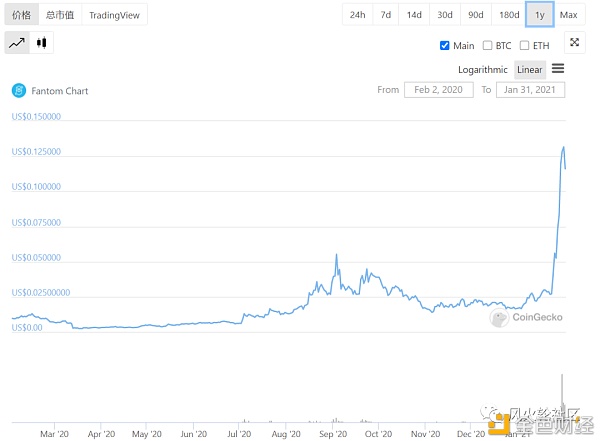Select Linear scale option
The width and height of the screenshot is (600, 441).
530,70
